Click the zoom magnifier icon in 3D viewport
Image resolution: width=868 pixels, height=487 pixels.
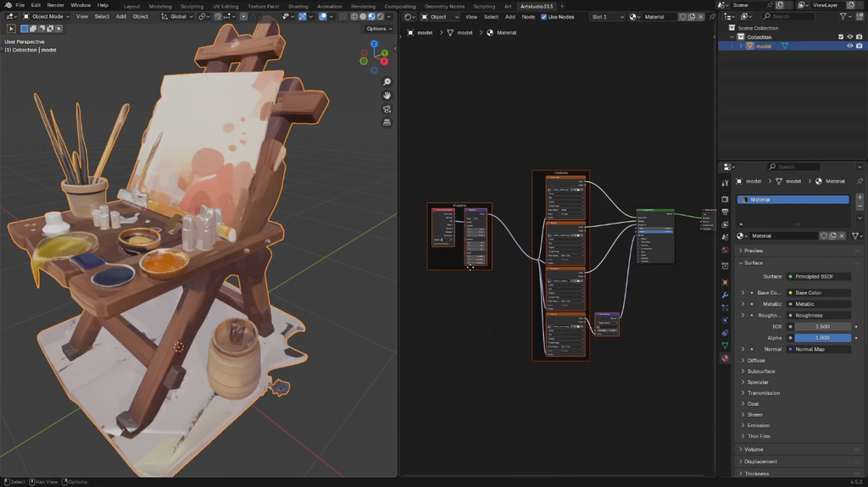pos(387,82)
